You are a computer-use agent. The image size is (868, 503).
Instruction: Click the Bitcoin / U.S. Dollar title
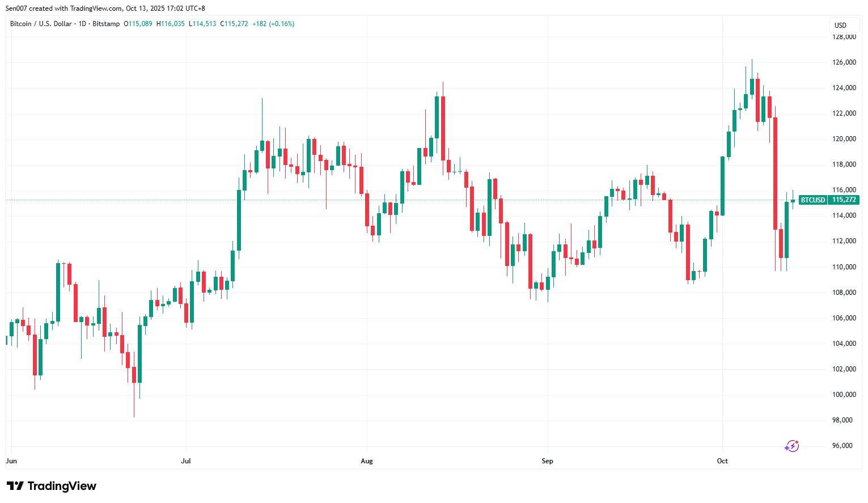point(41,24)
